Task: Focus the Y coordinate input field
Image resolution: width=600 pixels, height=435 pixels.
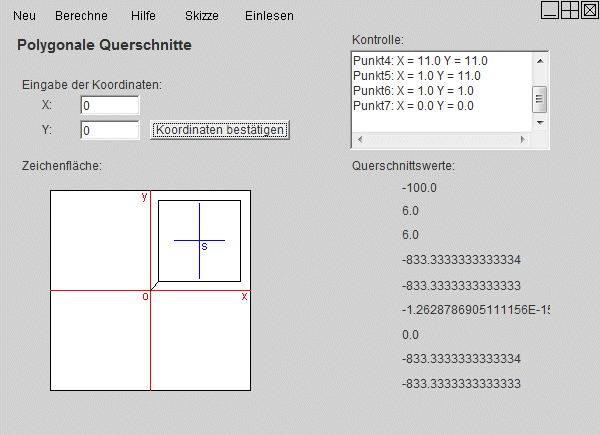Action: (109, 130)
